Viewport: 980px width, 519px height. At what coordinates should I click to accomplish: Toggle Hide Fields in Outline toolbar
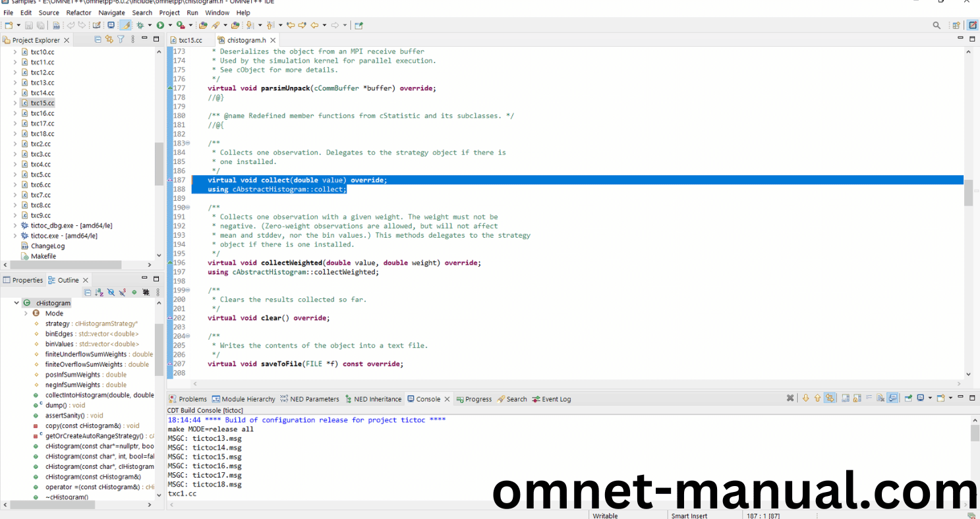(x=111, y=292)
